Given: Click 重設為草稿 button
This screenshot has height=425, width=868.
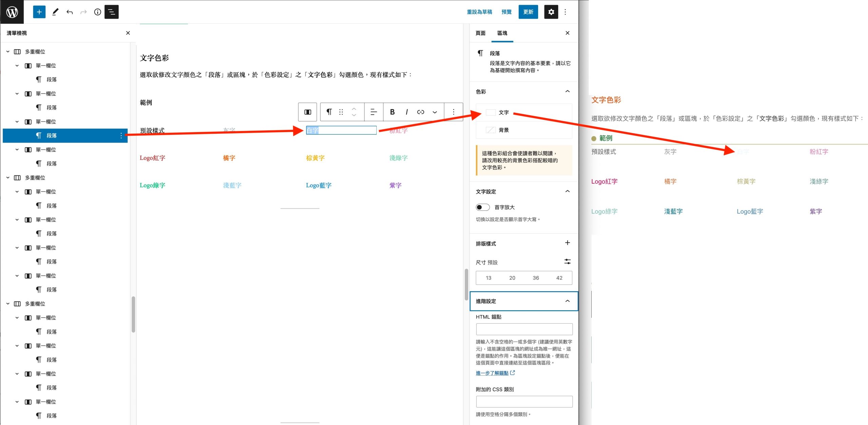Looking at the screenshot, I should point(479,12).
